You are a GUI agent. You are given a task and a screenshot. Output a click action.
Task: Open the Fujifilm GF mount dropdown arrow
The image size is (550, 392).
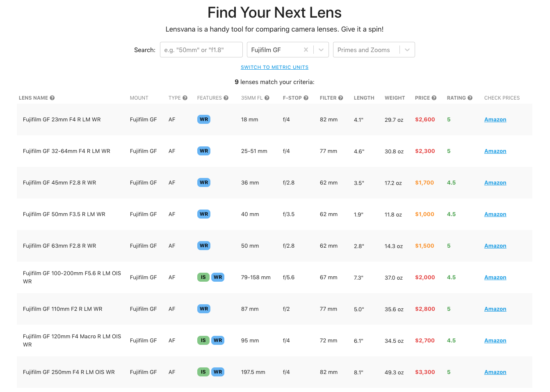[x=321, y=50]
